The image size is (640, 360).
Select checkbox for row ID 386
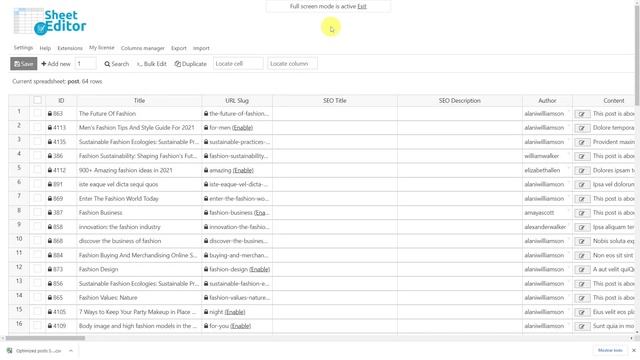(x=38, y=156)
